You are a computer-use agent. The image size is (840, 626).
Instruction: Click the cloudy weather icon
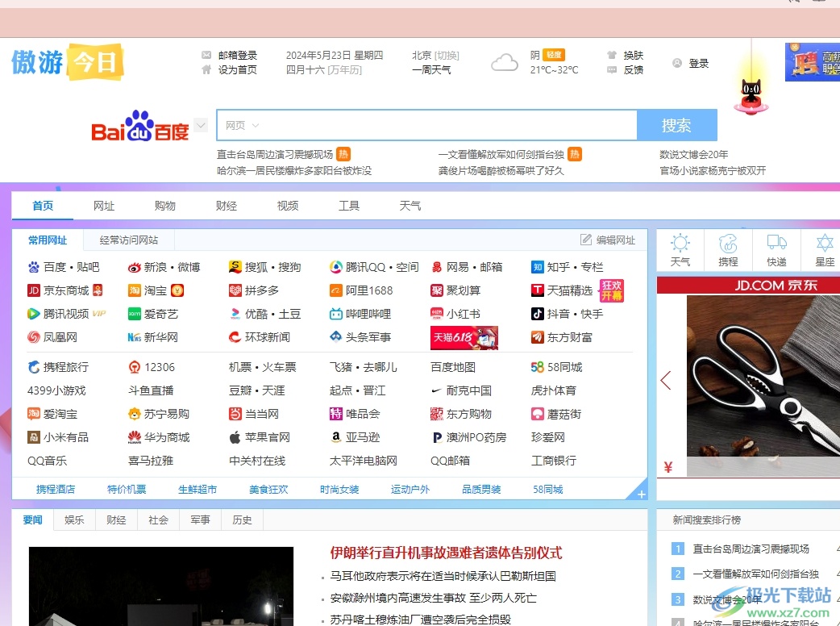pos(505,63)
